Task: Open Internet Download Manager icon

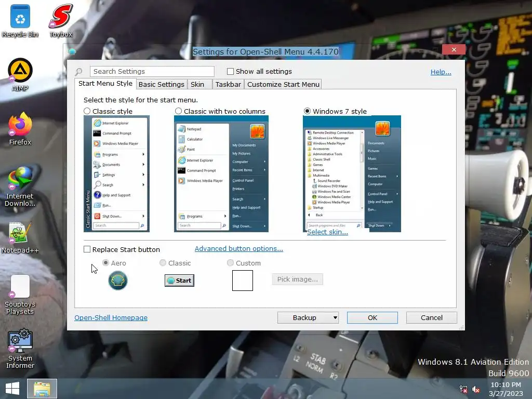Action: click(20, 187)
